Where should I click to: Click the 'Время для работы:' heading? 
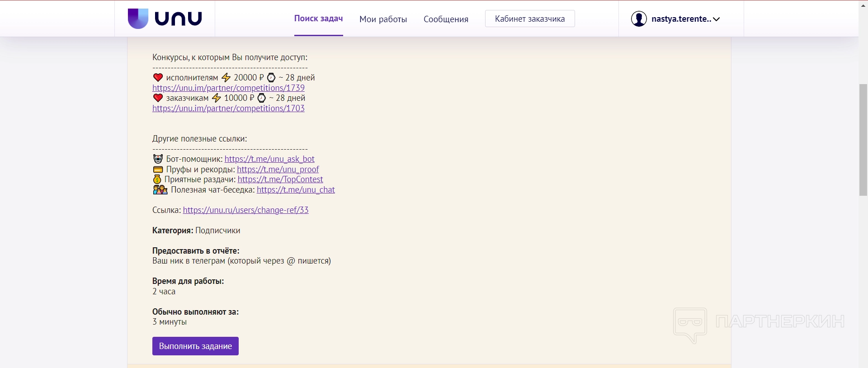coord(188,281)
